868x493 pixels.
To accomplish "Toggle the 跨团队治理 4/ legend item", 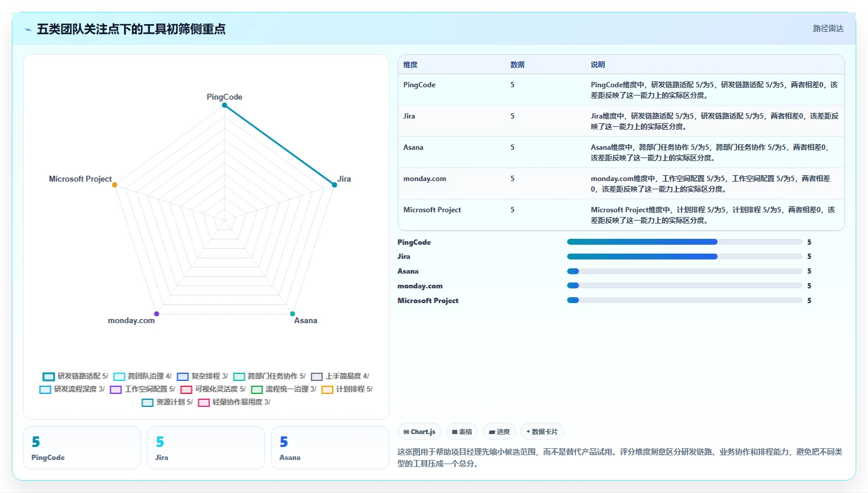I will point(142,376).
